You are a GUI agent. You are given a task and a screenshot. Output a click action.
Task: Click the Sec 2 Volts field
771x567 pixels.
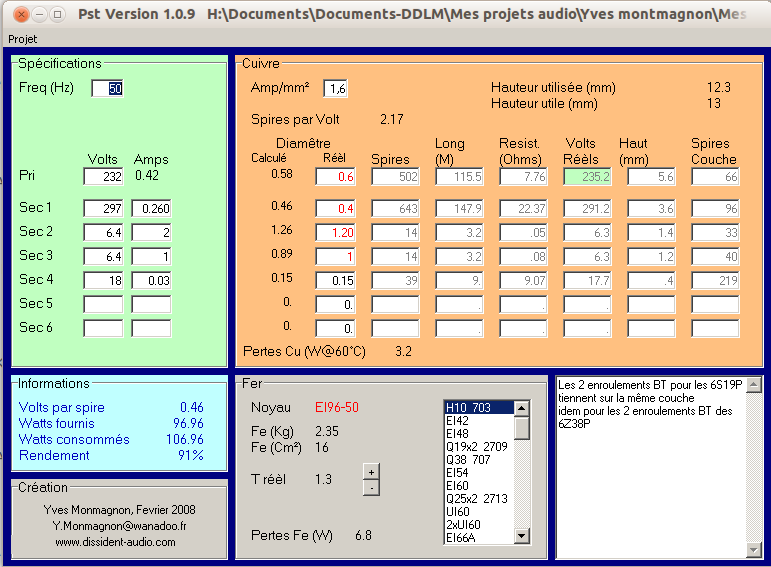coord(103,233)
